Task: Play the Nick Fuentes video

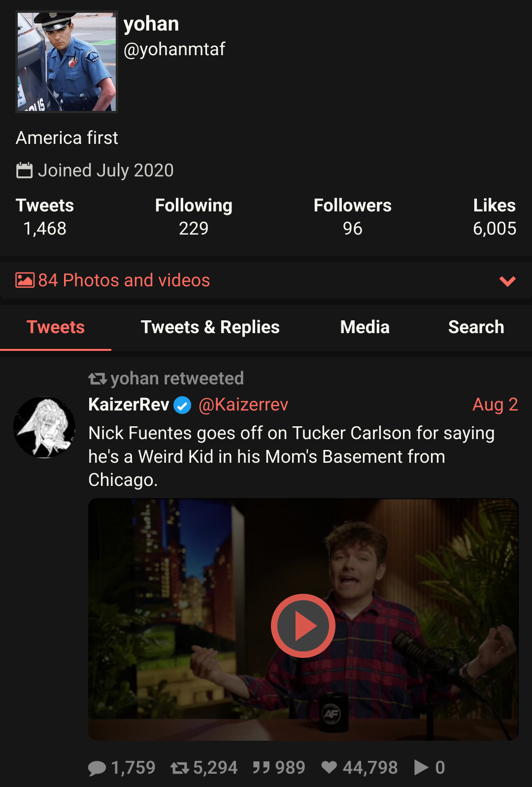Action: [303, 625]
